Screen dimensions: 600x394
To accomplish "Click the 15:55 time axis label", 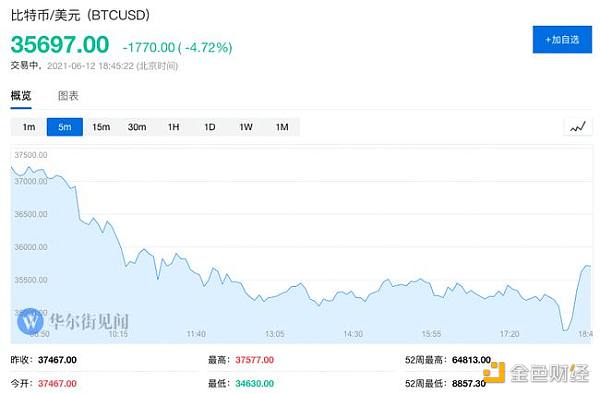I will pos(431,334).
